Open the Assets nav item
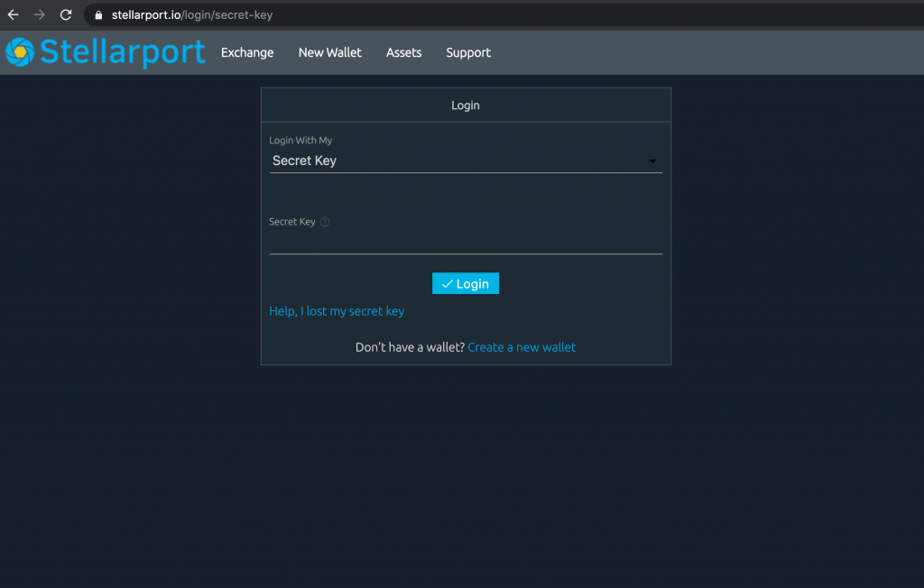This screenshot has height=588, width=924. pyautogui.click(x=403, y=52)
